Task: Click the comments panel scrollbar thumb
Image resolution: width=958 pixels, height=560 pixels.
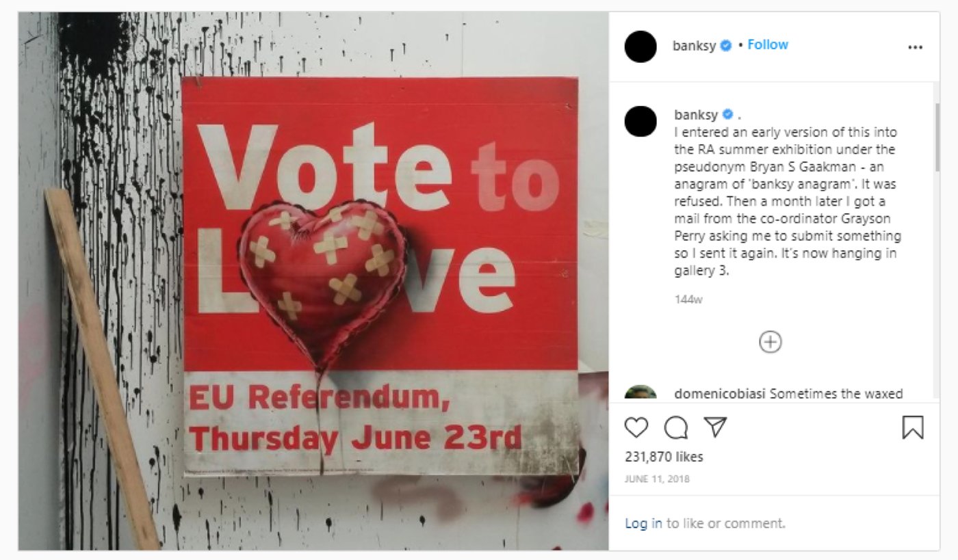Action: tap(937, 137)
